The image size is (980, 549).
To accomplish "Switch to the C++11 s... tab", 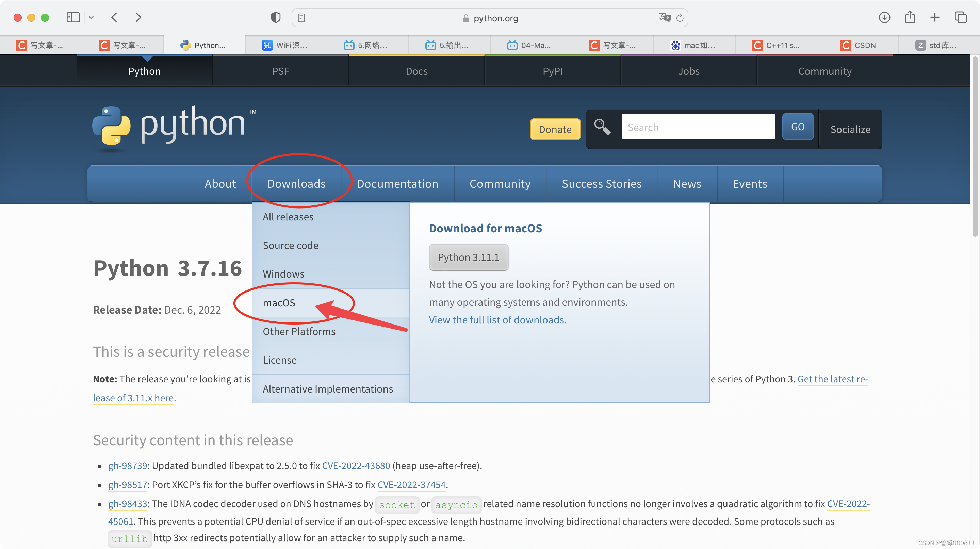I will [x=776, y=45].
